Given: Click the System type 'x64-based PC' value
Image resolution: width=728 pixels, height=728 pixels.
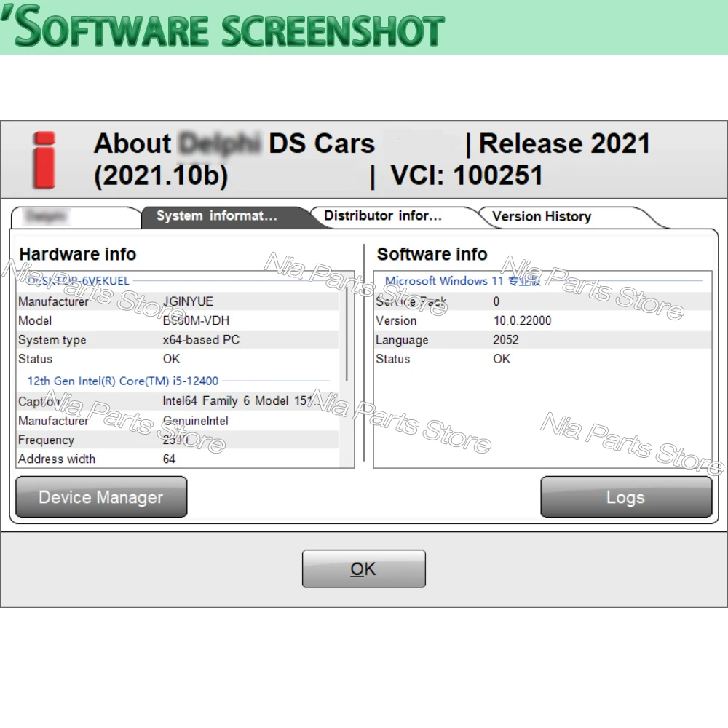Looking at the screenshot, I should (201, 340).
